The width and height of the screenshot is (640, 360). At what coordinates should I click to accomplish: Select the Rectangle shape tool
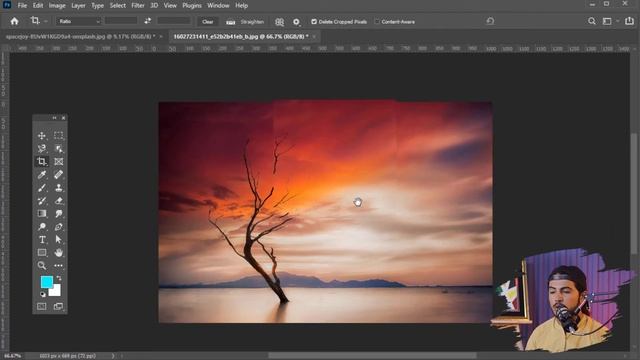[x=42, y=253]
